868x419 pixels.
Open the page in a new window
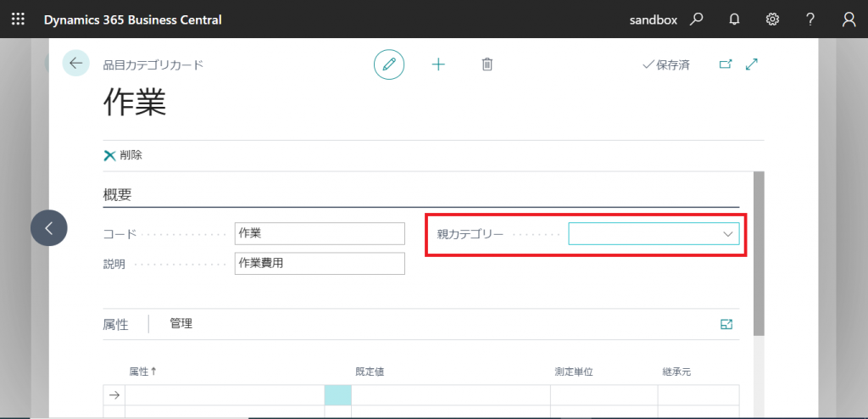[725, 64]
